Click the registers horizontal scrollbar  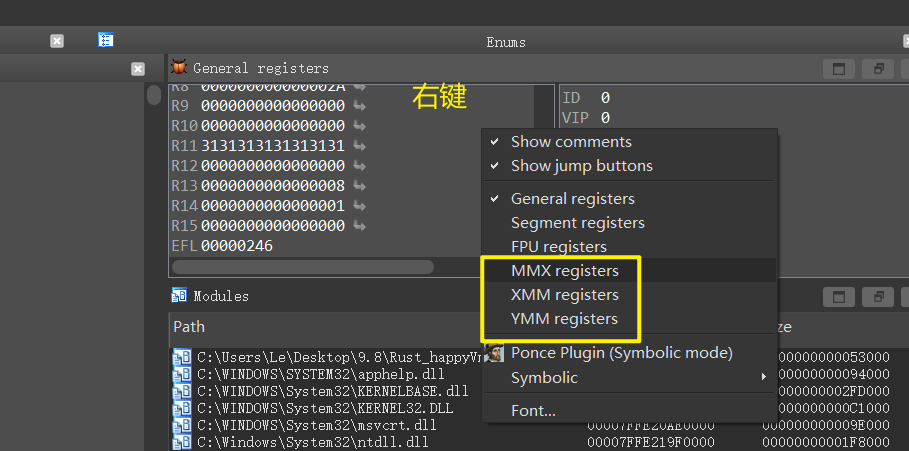click(x=303, y=267)
